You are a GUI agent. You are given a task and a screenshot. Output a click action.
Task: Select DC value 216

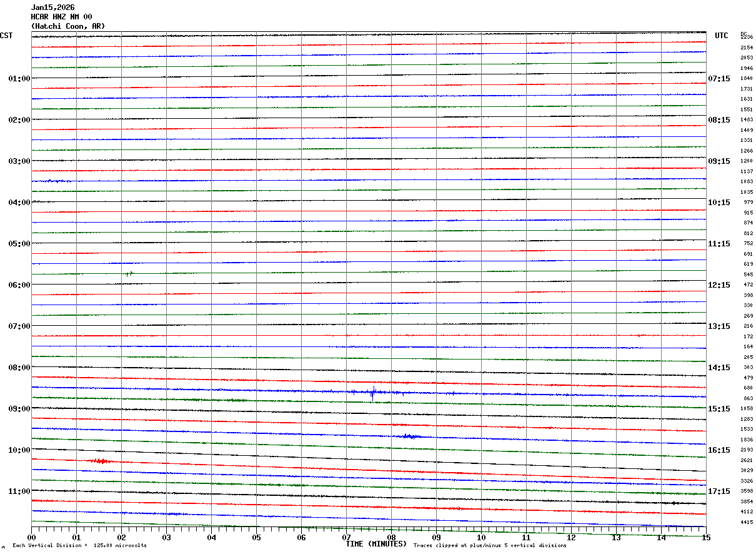tap(749, 326)
